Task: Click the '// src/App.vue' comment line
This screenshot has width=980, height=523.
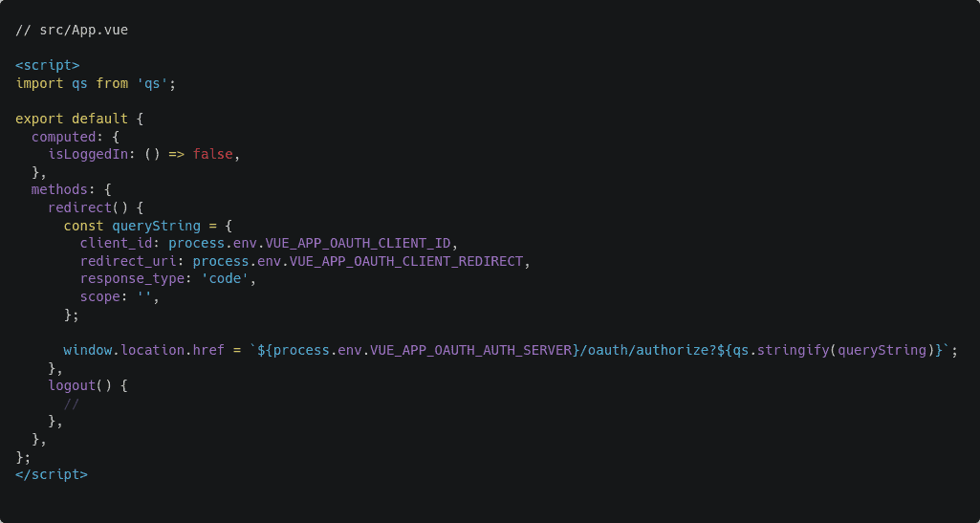Action: point(72,30)
